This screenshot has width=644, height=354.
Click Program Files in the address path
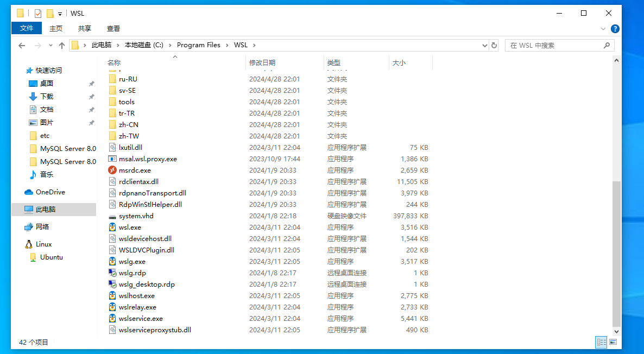(x=198, y=45)
